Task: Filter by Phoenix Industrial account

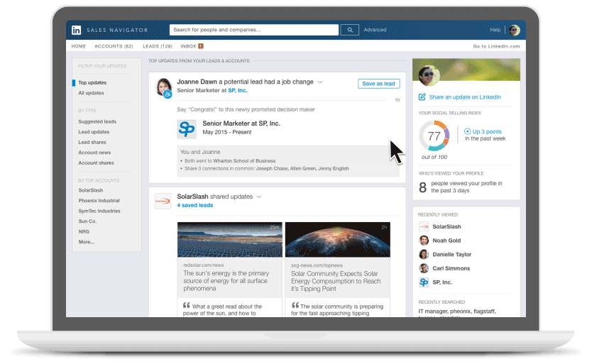Action: (x=99, y=201)
